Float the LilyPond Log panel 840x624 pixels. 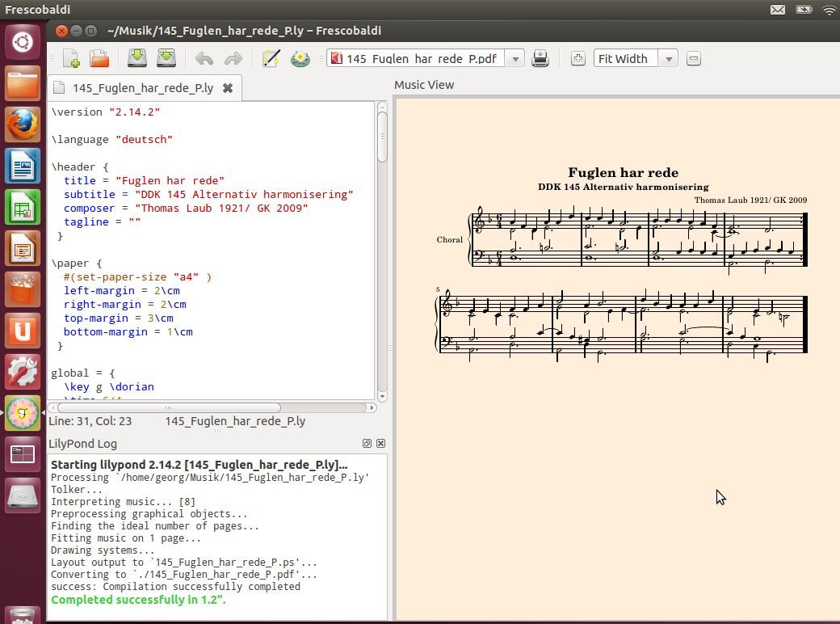pos(367,443)
